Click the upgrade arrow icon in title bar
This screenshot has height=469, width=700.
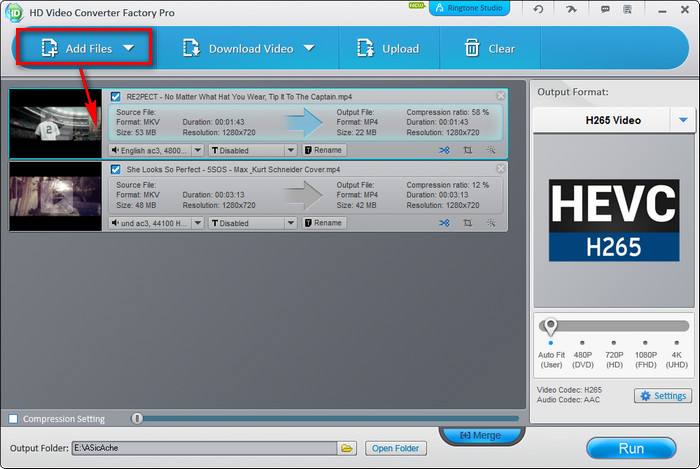click(571, 9)
